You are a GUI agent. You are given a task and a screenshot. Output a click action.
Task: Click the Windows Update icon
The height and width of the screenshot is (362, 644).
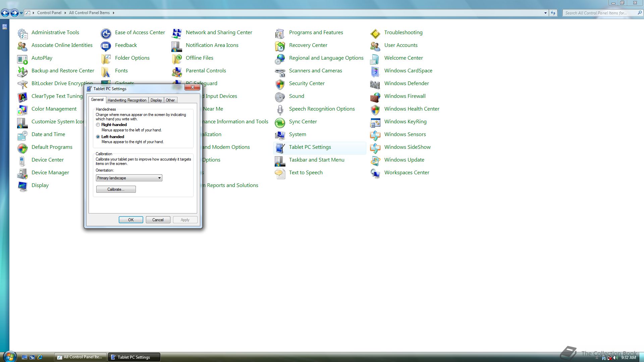click(375, 161)
